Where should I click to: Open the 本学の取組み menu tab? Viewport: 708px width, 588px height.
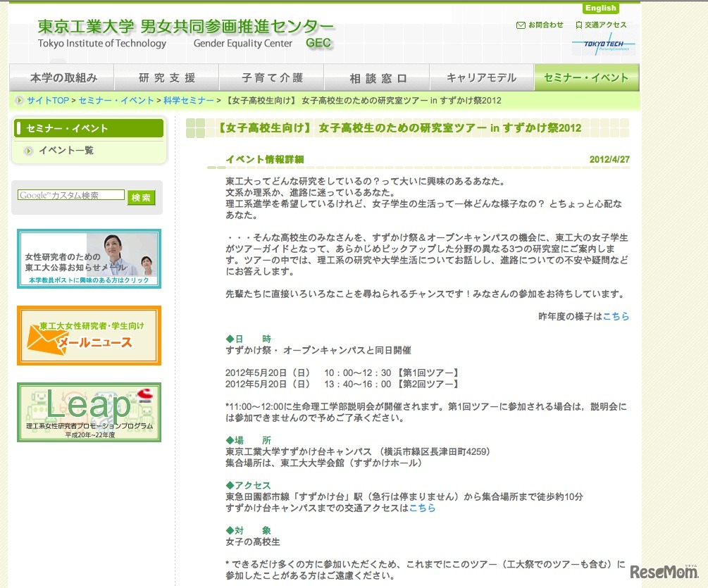(62, 77)
